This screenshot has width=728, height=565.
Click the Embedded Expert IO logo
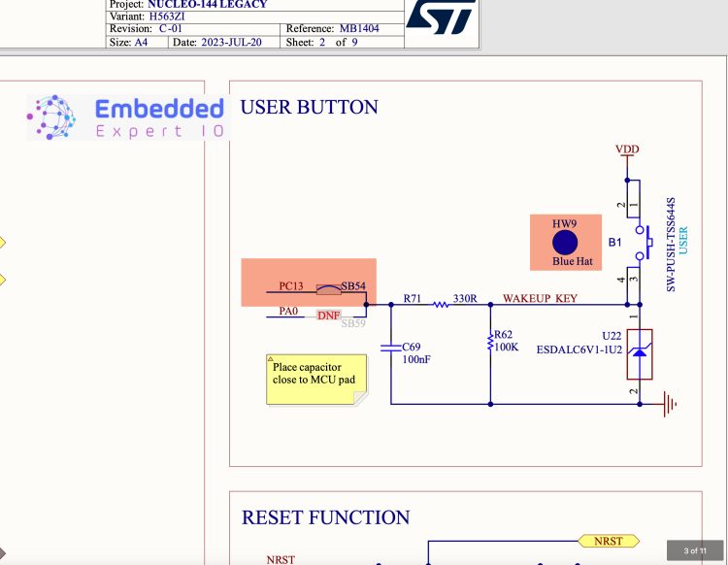point(126,117)
